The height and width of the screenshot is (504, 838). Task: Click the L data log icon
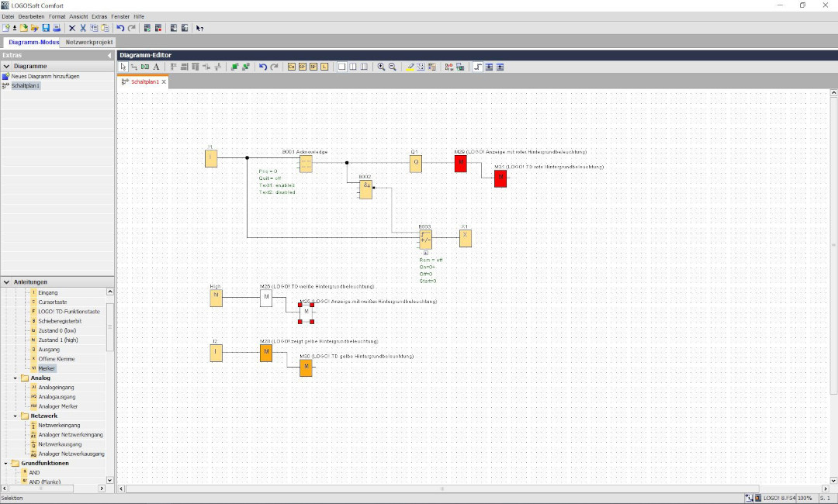(324, 67)
